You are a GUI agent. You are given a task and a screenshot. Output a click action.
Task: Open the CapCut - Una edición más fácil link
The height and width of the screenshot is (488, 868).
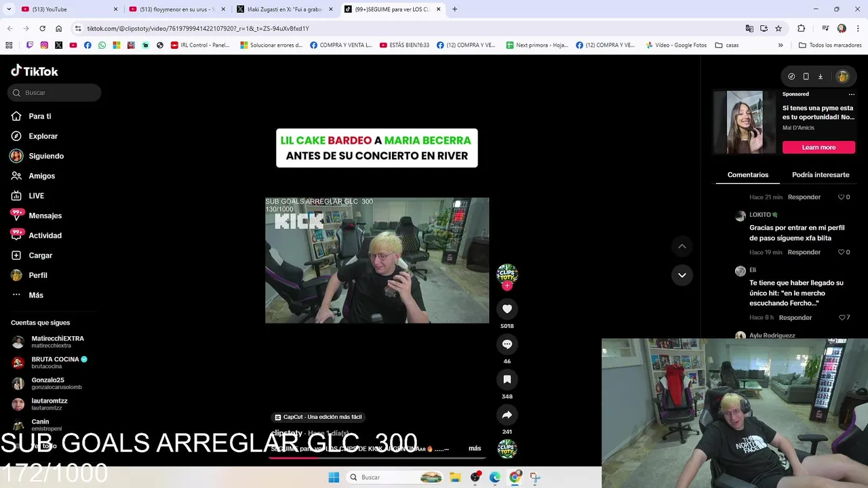[318, 417]
